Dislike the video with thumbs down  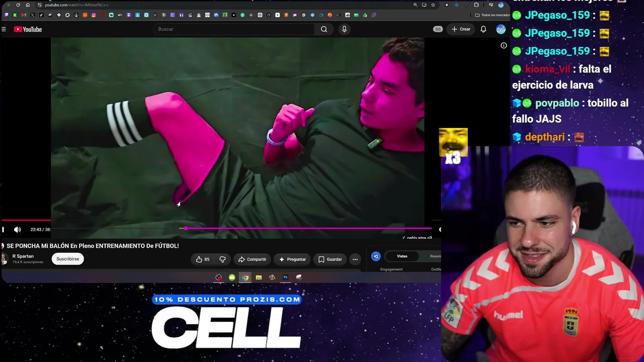coord(222,259)
